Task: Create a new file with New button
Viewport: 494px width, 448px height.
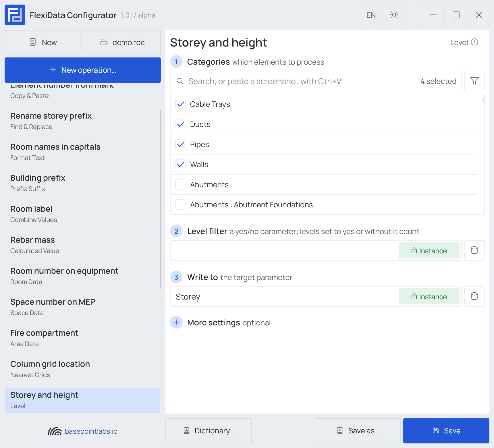Action: [x=43, y=43]
